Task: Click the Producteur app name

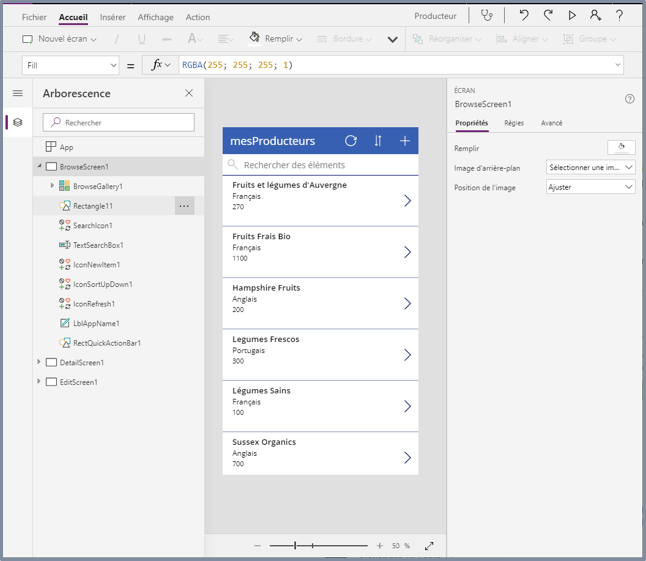Action: (435, 16)
